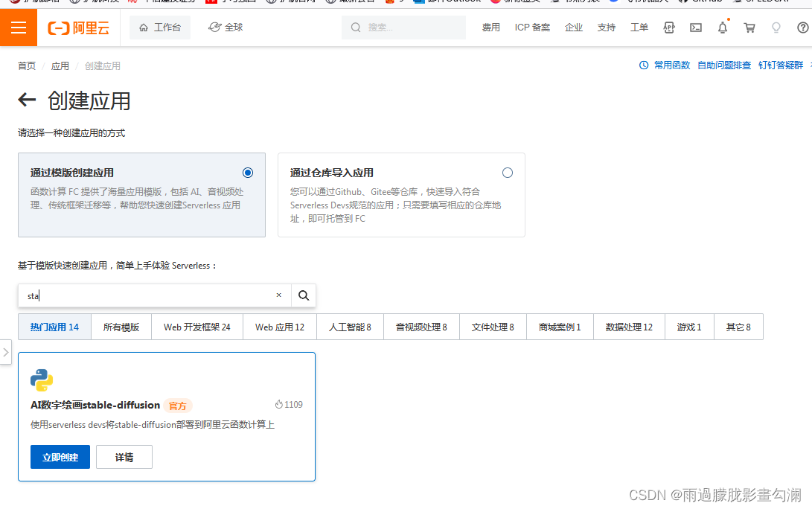This screenshot has width=812, height=509.
Task: Click the lightbulb icon in the header
Action: click(776, 28)
